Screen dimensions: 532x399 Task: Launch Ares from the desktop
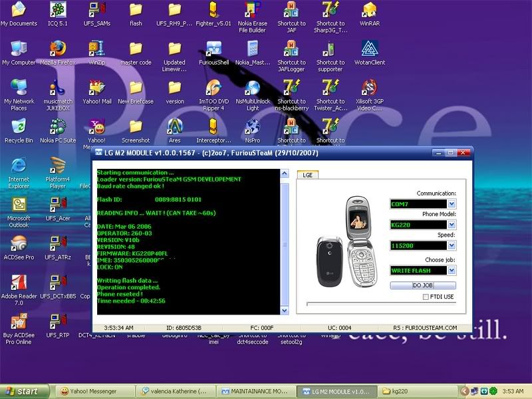pyautogui.click(x=175, y=131)
